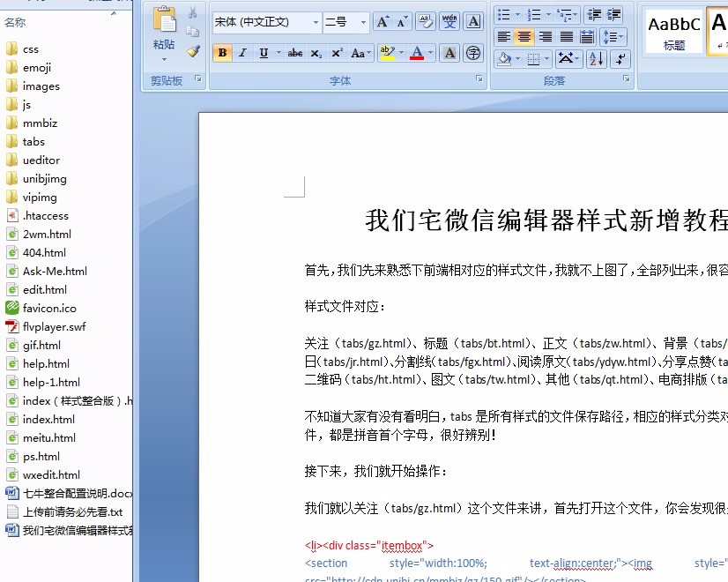The image size is (728, 582).
Task: Open the underline style dropdown
Action: 278,53
